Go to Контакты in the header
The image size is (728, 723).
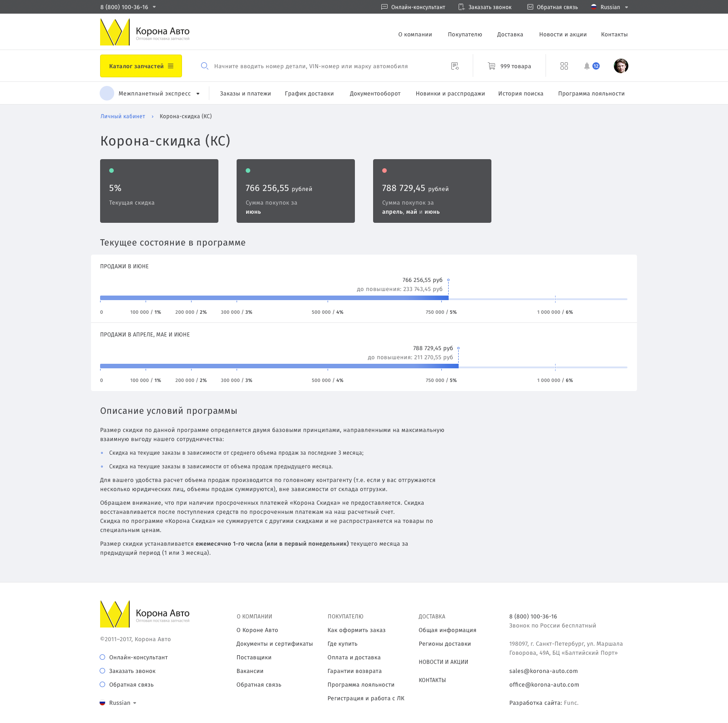coord(614,35)
